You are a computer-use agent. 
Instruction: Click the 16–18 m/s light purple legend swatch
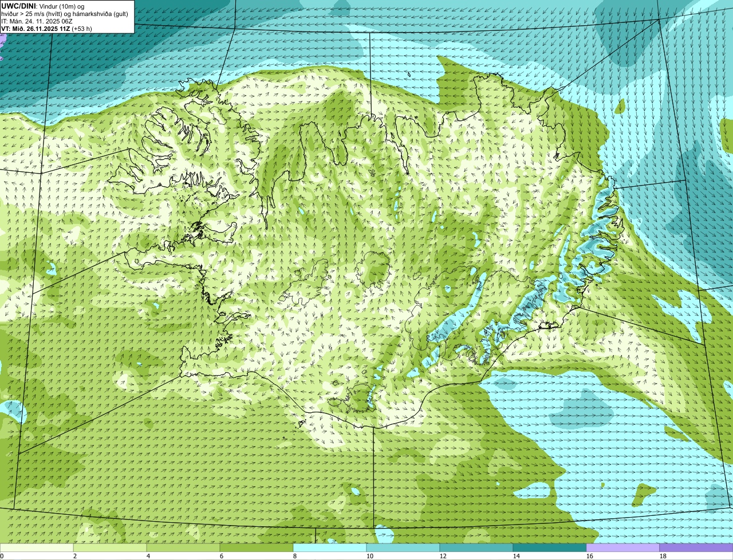point(623,547)
